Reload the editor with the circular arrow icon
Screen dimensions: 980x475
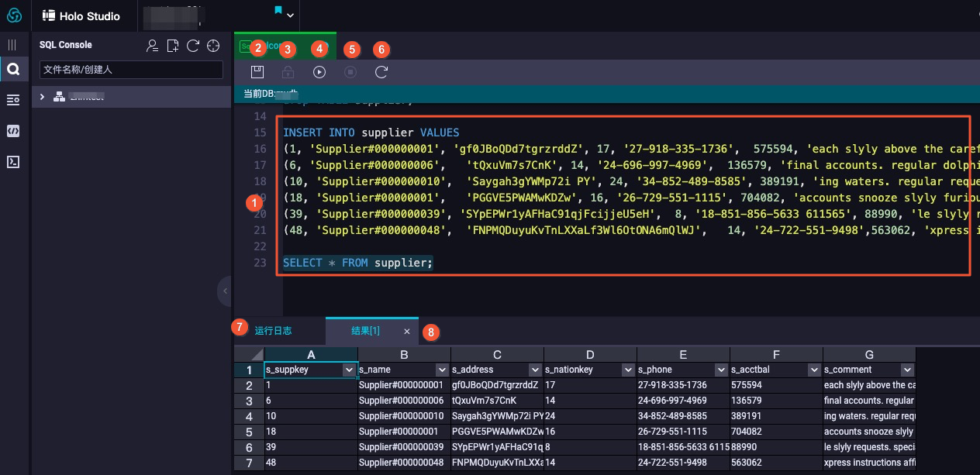381,72
